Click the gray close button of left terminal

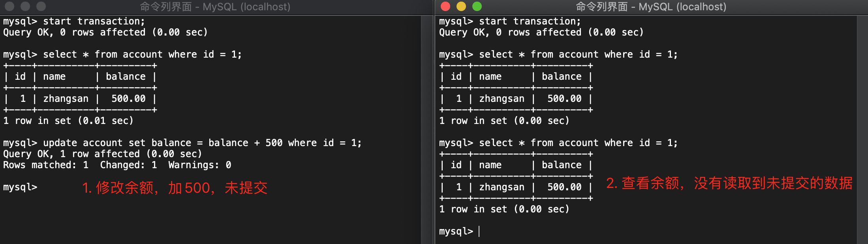[9, 6]
